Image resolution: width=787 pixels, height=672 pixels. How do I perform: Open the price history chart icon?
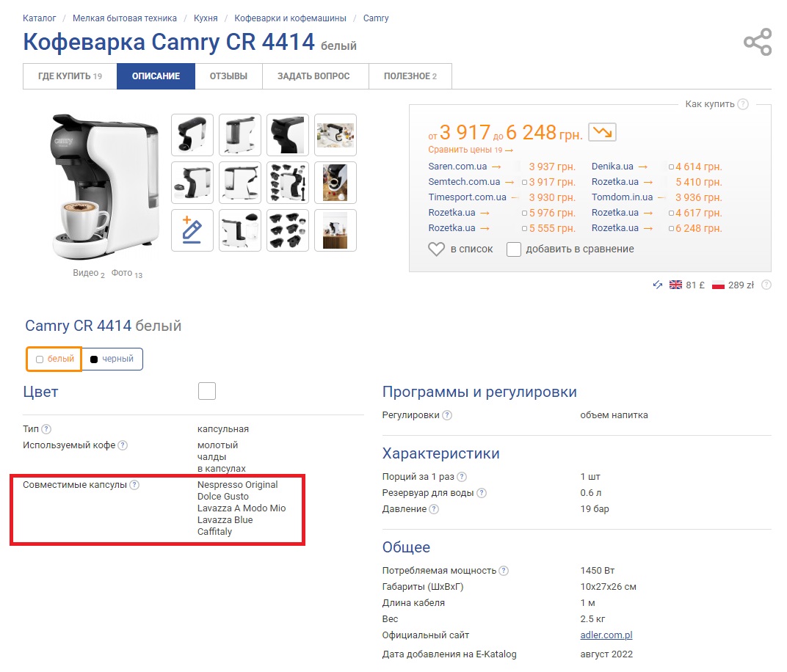pos(602,132)
